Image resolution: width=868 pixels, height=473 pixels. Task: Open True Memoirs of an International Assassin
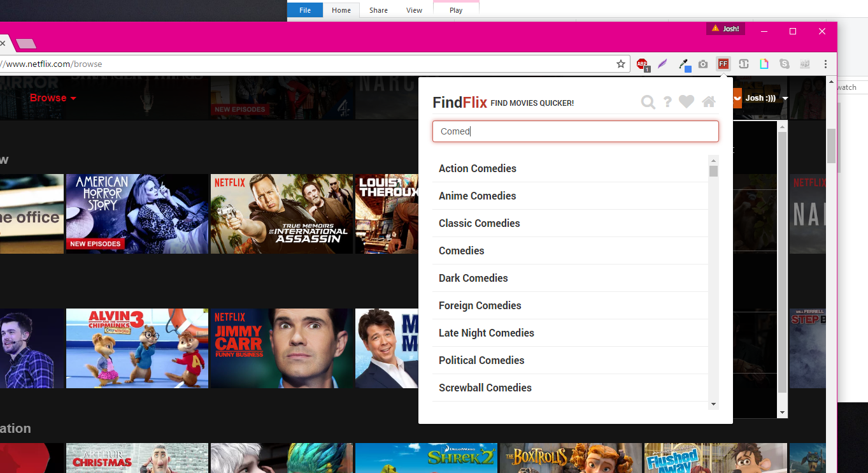281,214
